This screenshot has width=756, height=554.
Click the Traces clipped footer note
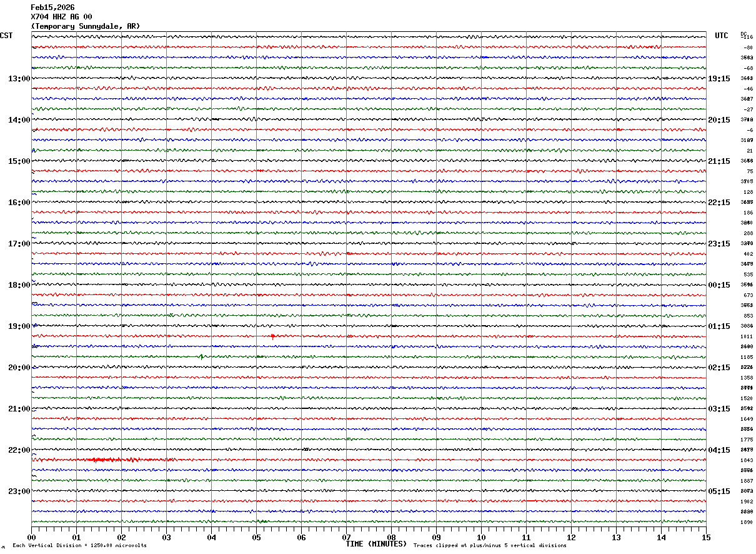(490, 546)
